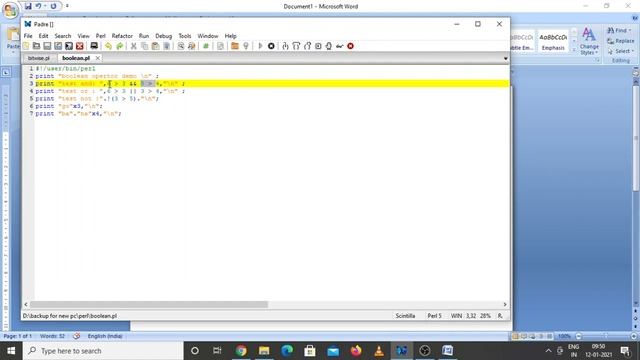This screenshot has height=360, width=640.
Task: Click the "test not" print line
Action: [97, 98]
